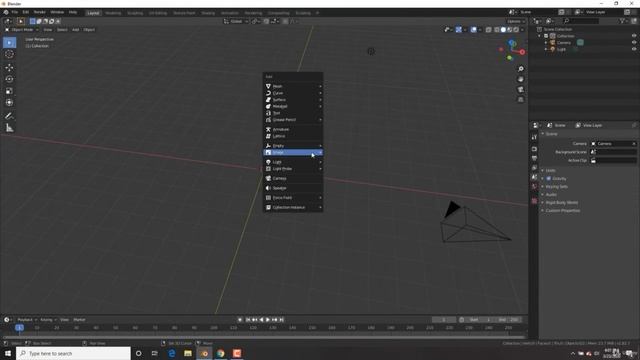Expand the Custom Properties panel
Viewport: 640px width, 360px height.
562,211
